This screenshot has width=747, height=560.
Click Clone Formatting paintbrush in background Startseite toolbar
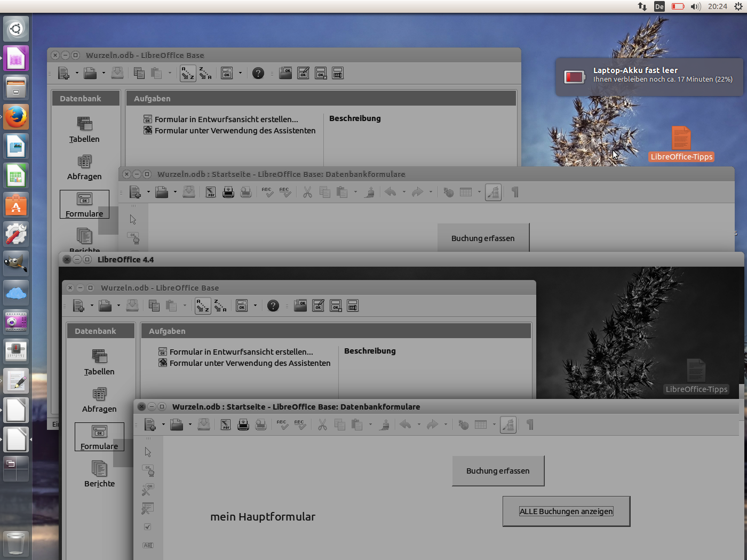click(x=369, y=192)
